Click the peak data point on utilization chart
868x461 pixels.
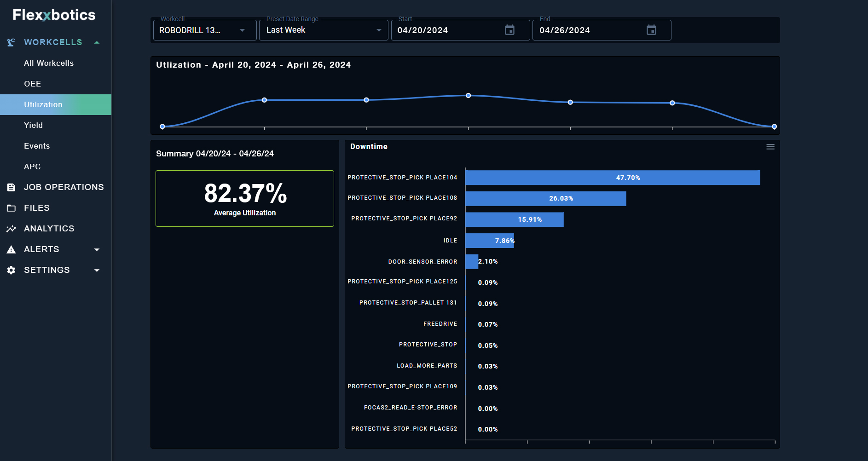(x=468, y=96)
